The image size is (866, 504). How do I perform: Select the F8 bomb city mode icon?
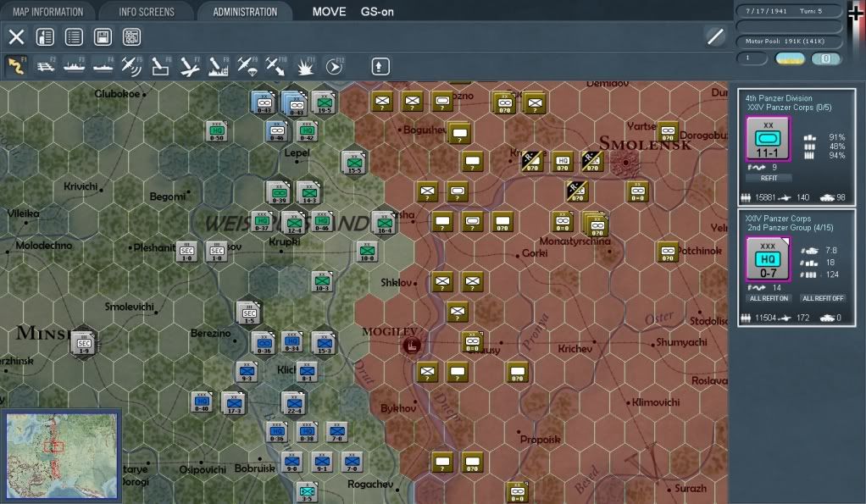(x=218, y=66)
